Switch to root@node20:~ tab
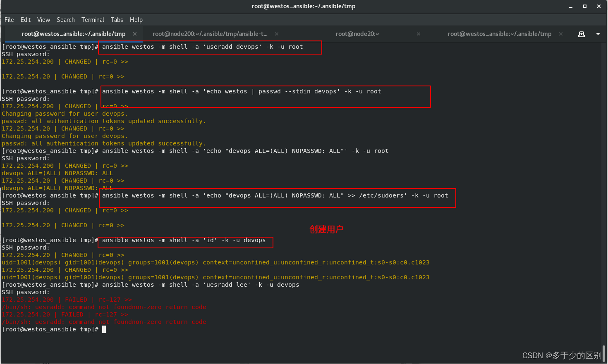 coord(357,34)
